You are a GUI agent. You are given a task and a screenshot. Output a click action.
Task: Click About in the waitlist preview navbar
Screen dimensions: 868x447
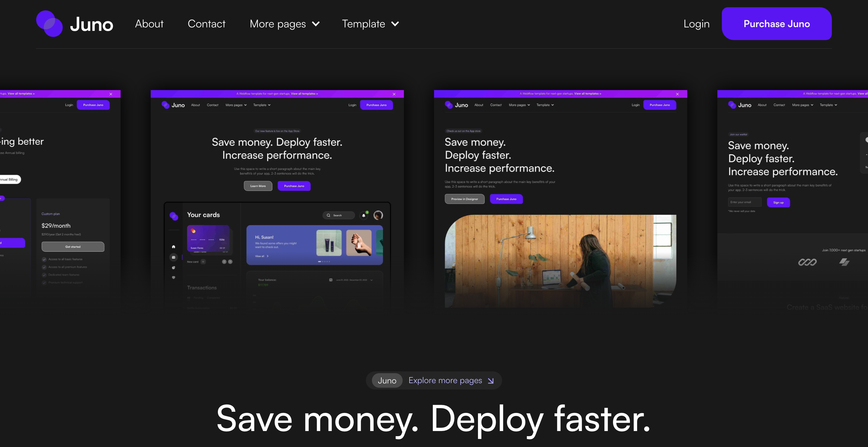[x=762, y=105]
